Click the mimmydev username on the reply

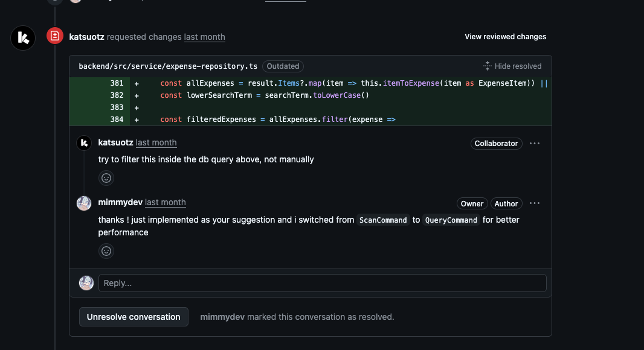click(120, 203)
